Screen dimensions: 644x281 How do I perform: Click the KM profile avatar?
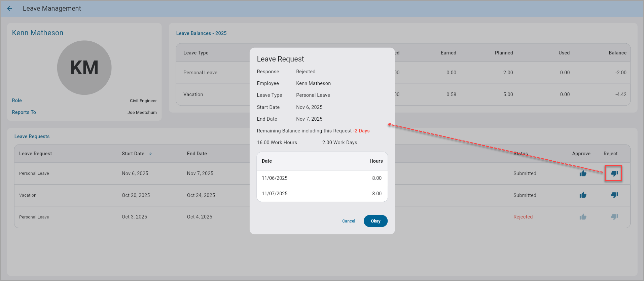tap(84, 68)
